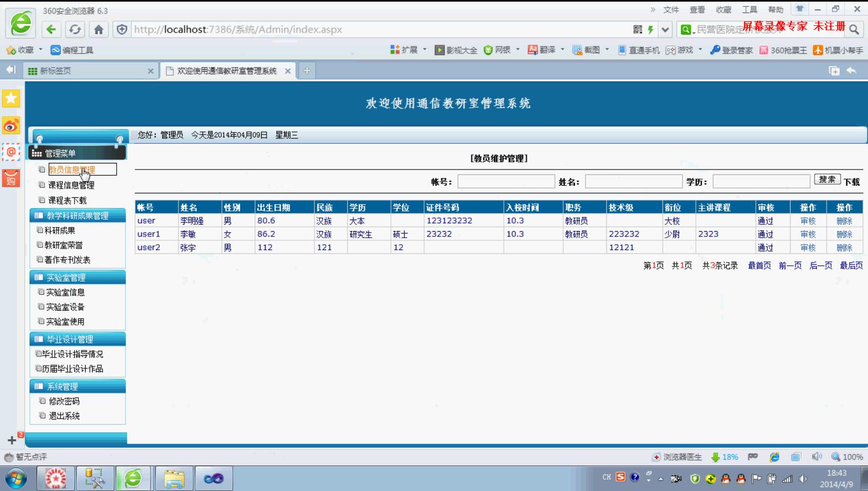Image resolution: width=868 pixels, height=491 pixels.
Task: Open 游戏 games toolbar item
Action: tap(679, 50)
